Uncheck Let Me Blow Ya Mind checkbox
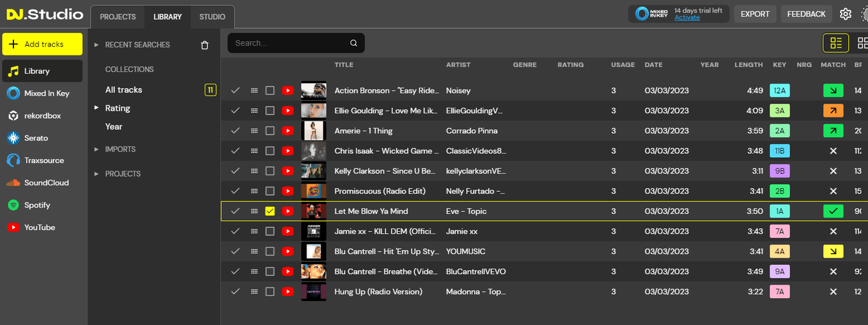 click(270, 211)
